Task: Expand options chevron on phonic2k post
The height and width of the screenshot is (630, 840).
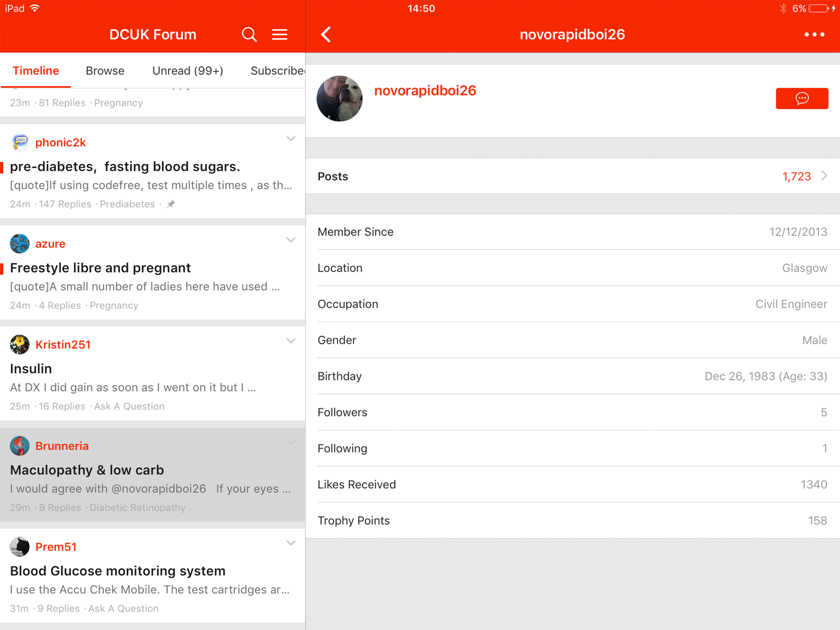Action: click(x=291, y=139)
